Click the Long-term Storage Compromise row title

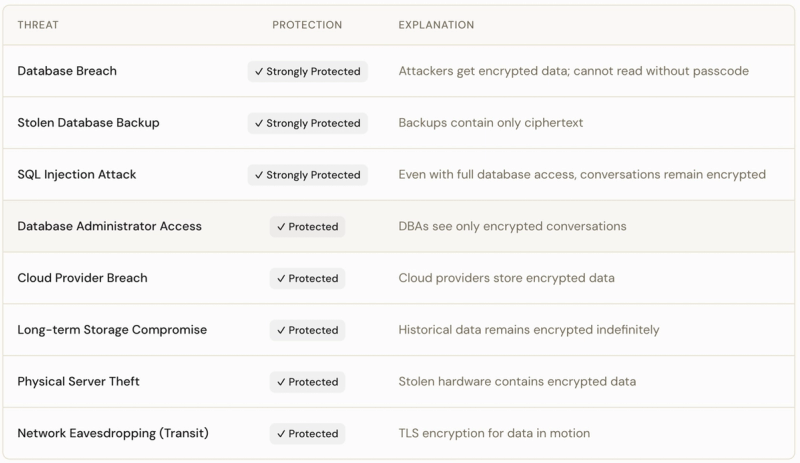[112, 330]
